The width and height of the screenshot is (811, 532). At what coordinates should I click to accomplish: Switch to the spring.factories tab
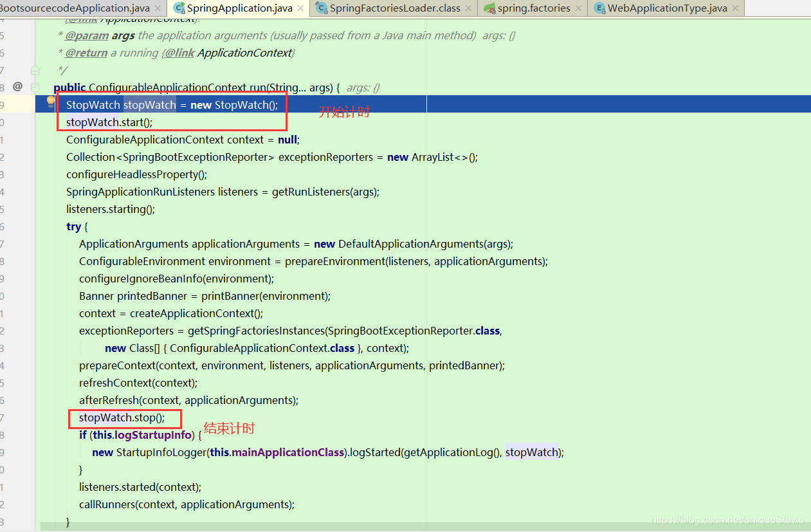(534, 8)
